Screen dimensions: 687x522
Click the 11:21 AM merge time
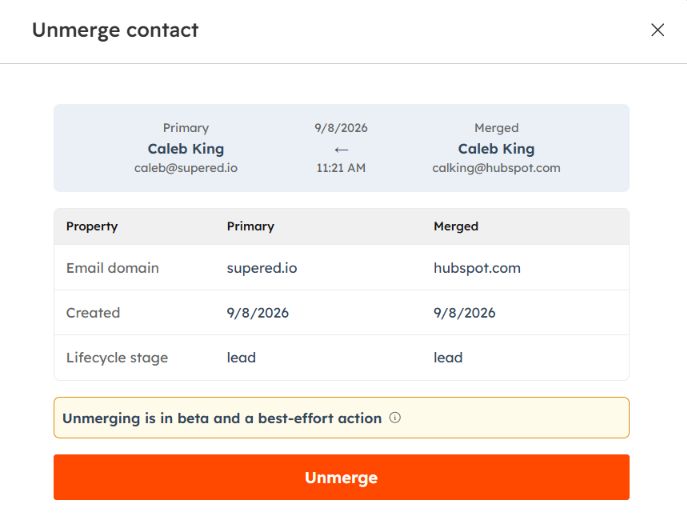click(x=341, y=168)
